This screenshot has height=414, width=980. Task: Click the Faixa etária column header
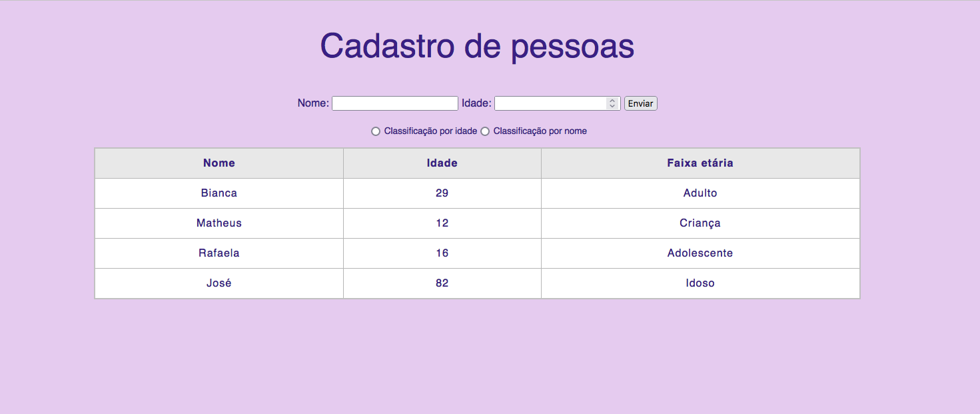pos(700,163)
